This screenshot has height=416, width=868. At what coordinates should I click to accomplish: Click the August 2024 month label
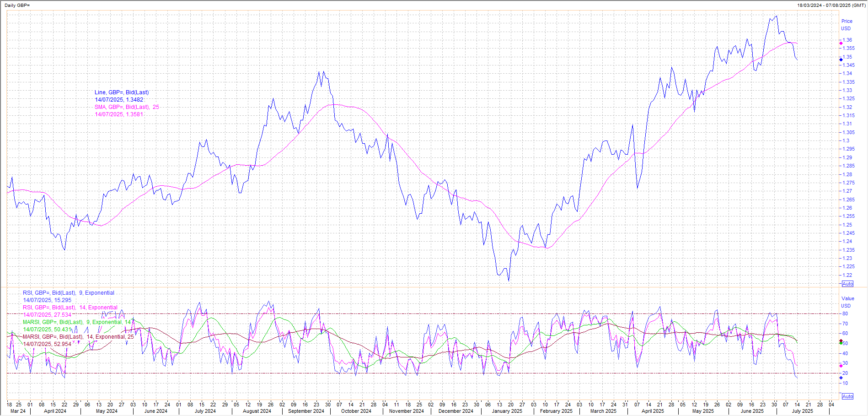(x=257, y=411)
